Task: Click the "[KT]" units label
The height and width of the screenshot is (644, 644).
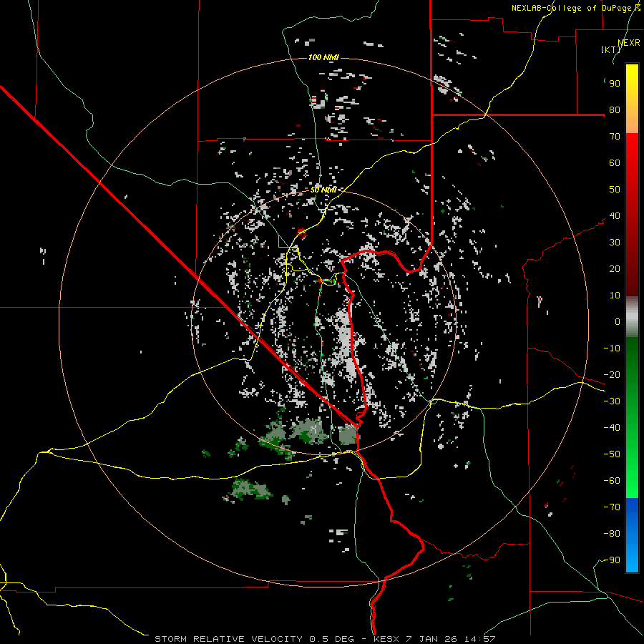Action: (x=611, y=49)
